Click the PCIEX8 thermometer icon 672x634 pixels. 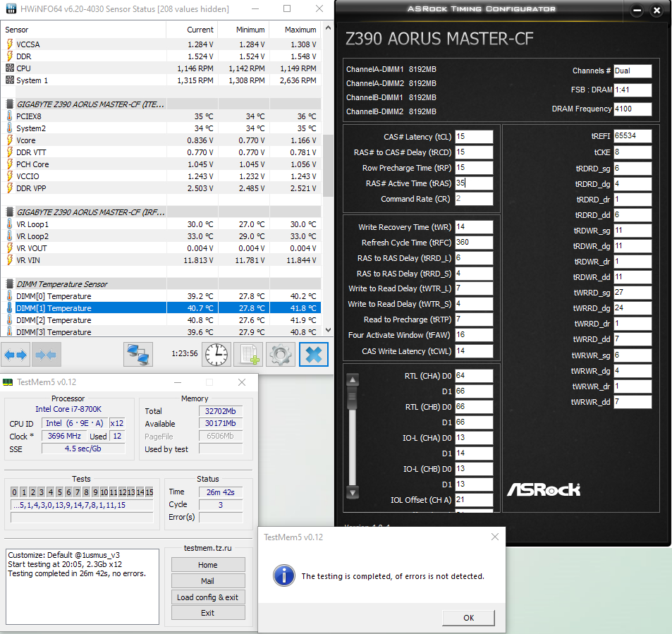(9, 116)
